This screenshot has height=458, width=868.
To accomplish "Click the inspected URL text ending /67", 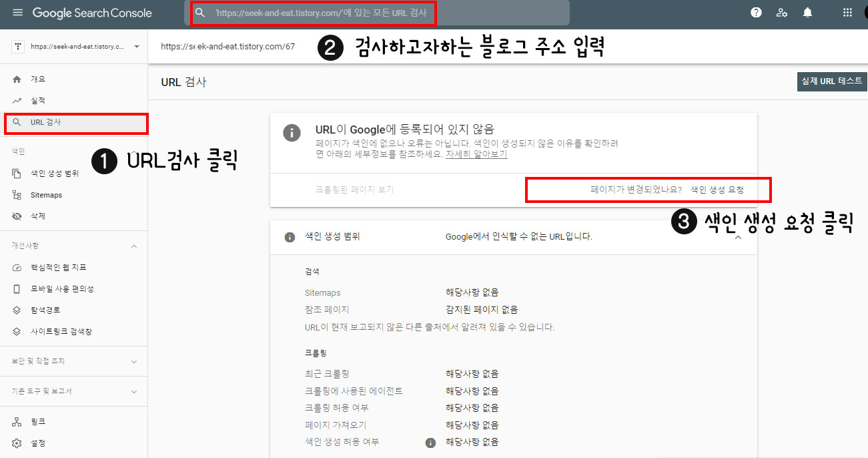I will [x=228, y=47].
